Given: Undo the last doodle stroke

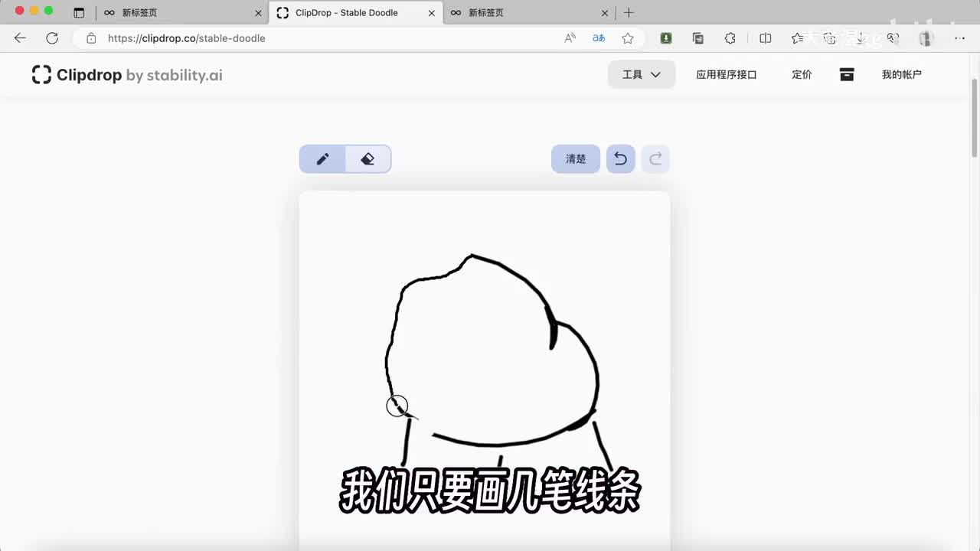Looking at the screenshot, I should click(x=620, y=159).
